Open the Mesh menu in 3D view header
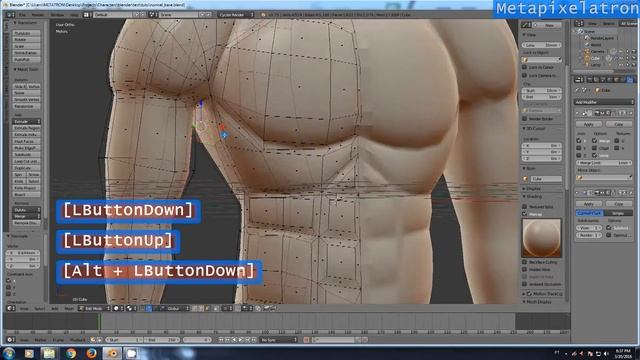This screenshot has width=640, height=360. pos(69,309)
